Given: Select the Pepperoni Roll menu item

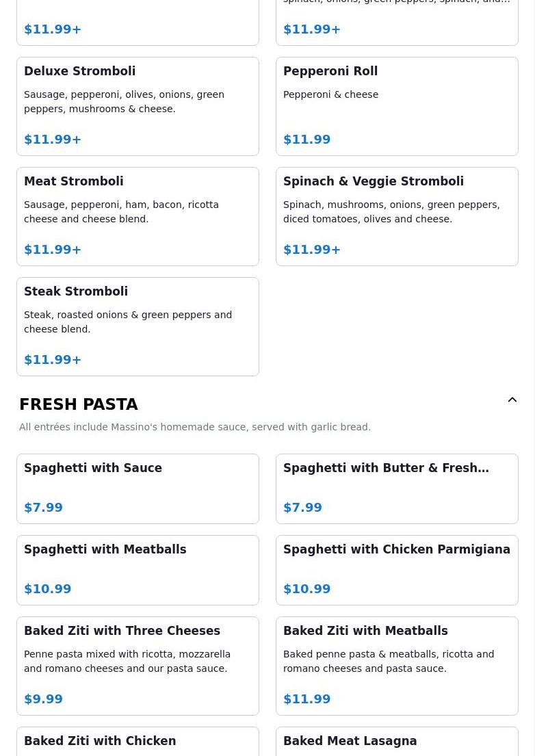Looking at the screenshot, I should point(397,107).
